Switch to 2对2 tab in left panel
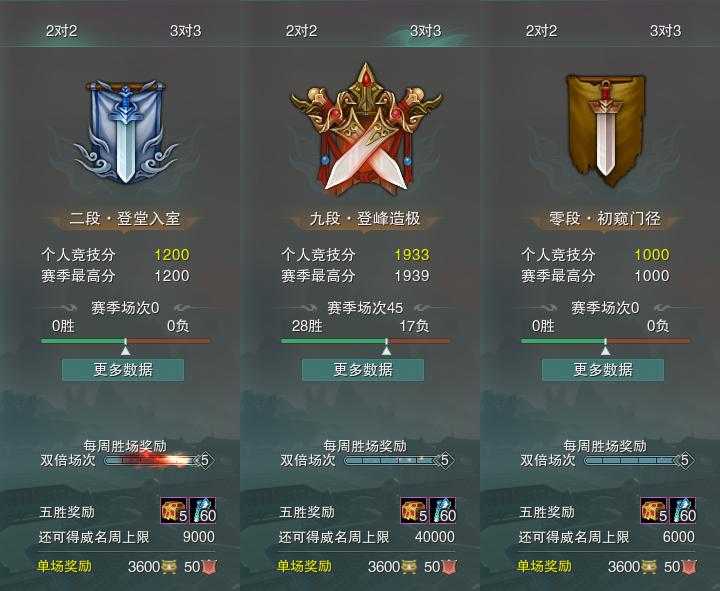 pyautogui.click(x=62, y=31)
